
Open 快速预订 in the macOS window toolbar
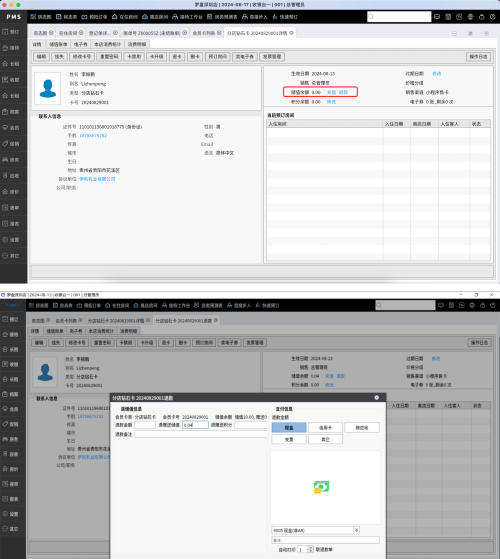click(285, 17)
